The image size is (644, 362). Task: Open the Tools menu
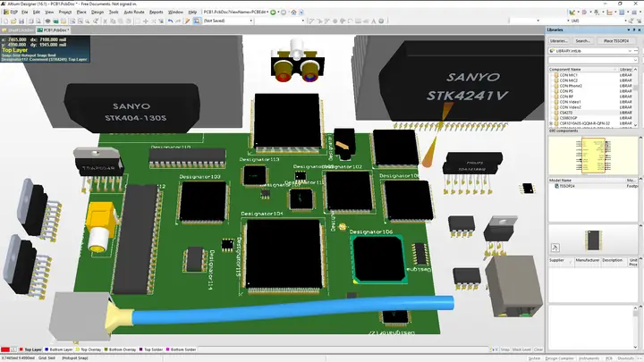pos(114,13)
